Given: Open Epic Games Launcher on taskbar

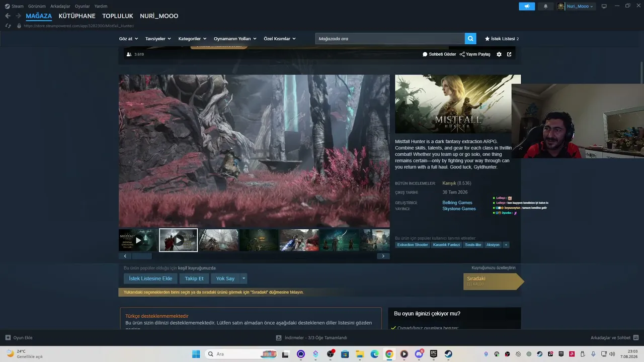Looking at the screenshot, I should 434,354.
